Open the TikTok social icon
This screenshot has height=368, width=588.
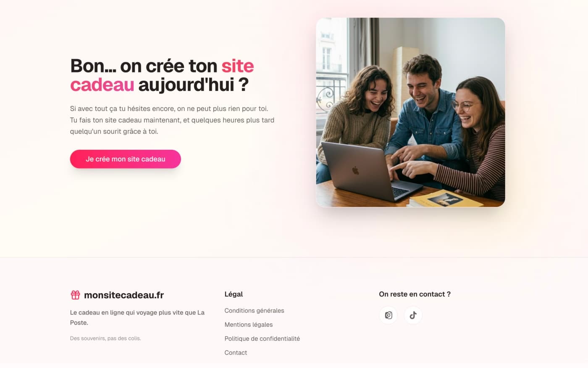click(x=413, y=315)
